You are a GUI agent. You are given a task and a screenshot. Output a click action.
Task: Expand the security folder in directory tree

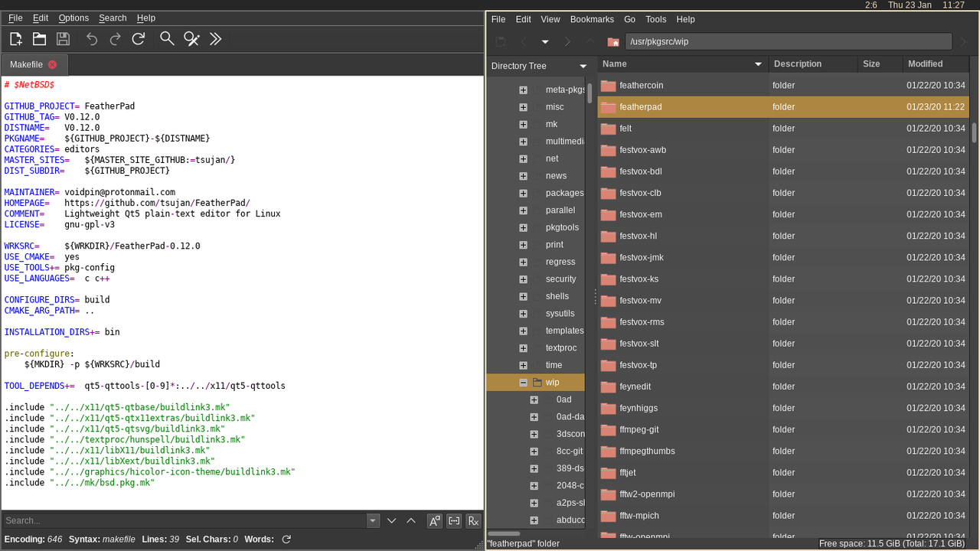point(523,279)
